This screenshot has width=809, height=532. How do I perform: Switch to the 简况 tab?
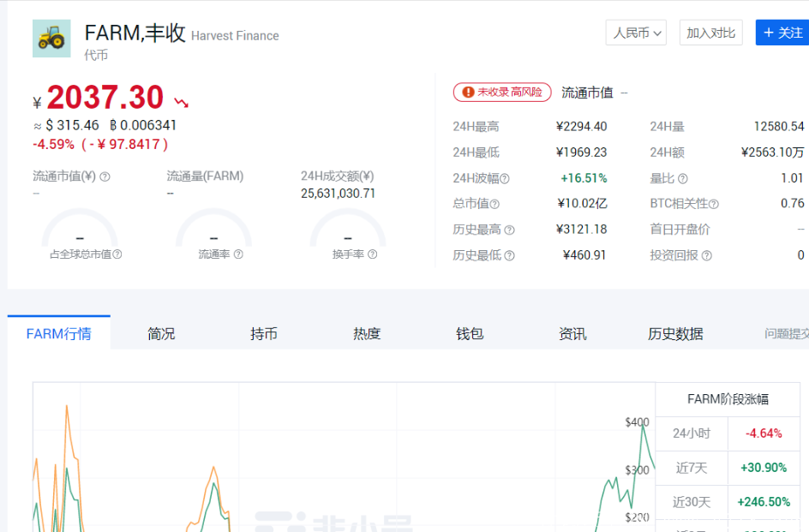click(x=161, y=334)
